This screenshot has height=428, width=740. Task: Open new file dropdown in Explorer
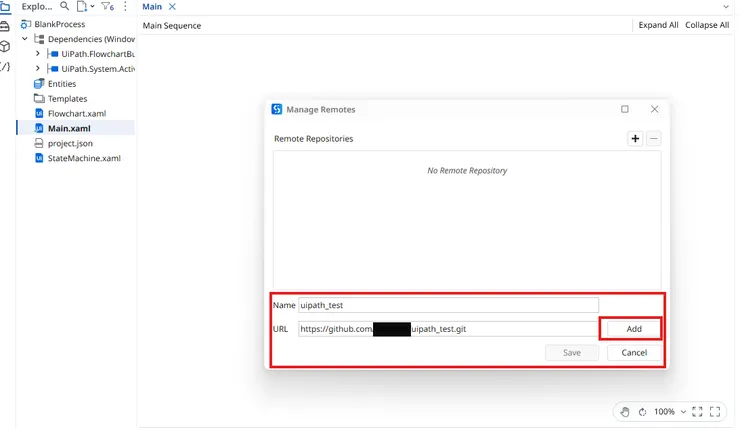point(85,6)
